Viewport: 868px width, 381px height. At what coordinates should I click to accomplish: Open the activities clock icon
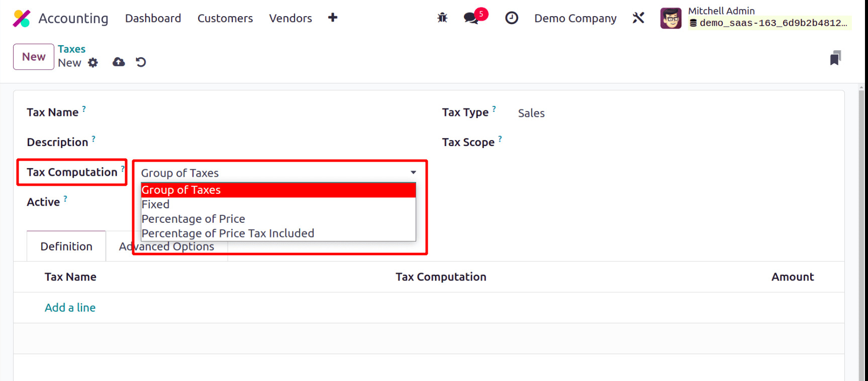[511, 18]
